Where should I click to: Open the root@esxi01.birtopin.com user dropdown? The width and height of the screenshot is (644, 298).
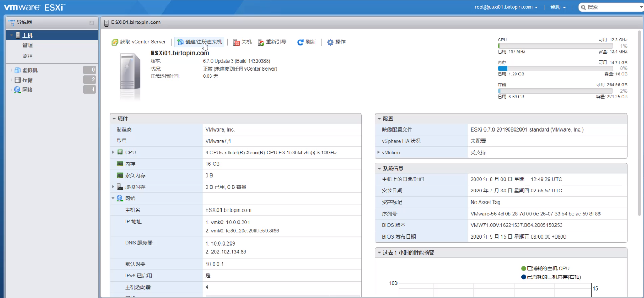tap(506, 7)
